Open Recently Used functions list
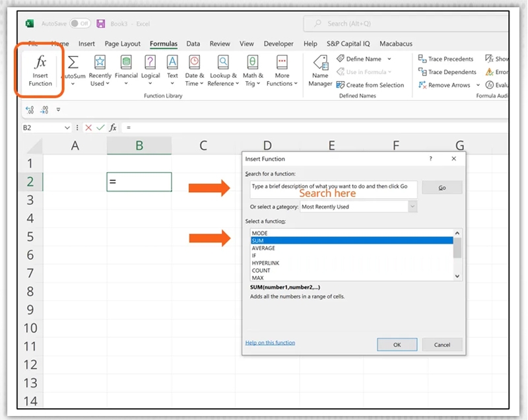The width and height of the screenshot is (528, 420). (100, 63)
